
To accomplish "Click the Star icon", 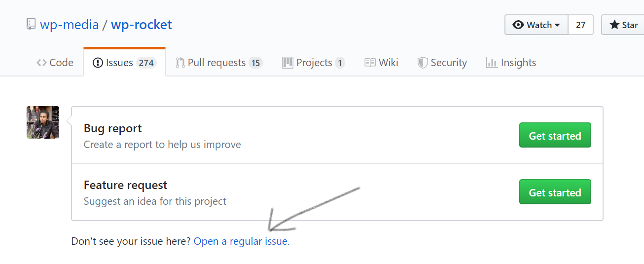I will click(x=614, y=25).
